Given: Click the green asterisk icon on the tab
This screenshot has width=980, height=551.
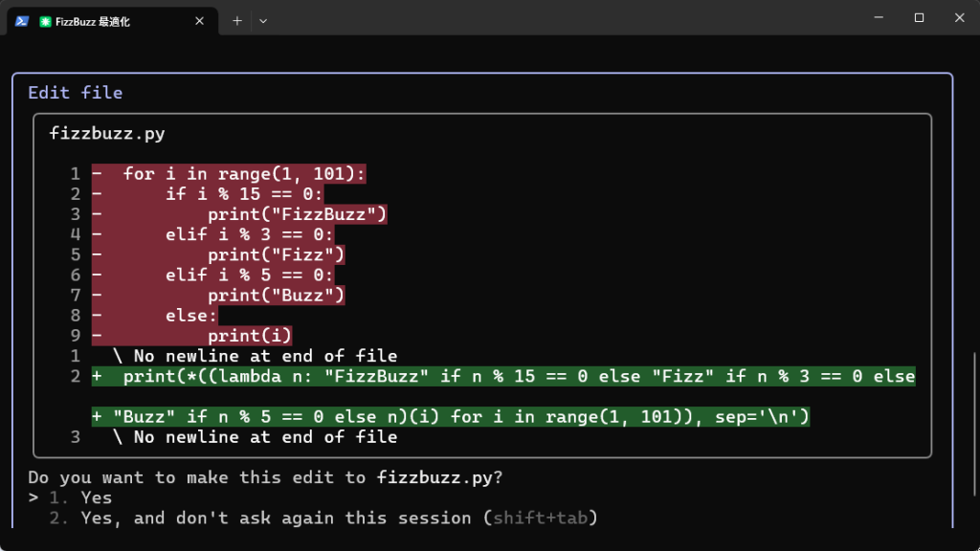Looking at the screenshot, I should [45, 22].
